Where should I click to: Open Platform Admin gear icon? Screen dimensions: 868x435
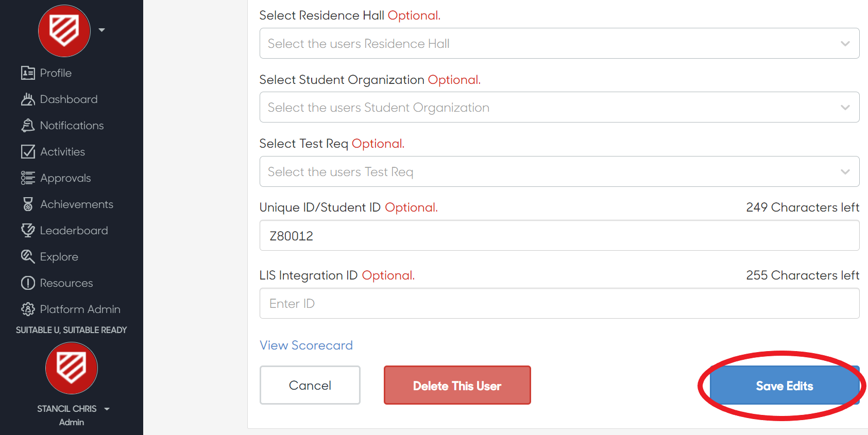pyautogui.click(x=28, y=309)
